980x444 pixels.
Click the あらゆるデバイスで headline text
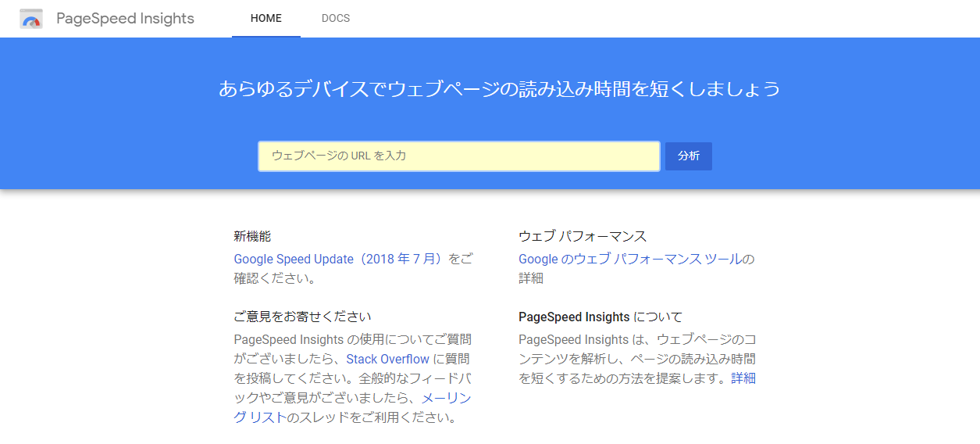499,88
